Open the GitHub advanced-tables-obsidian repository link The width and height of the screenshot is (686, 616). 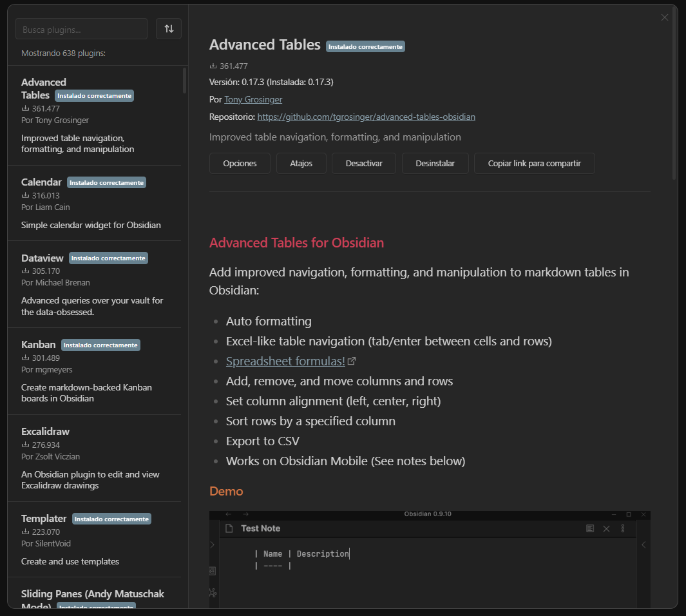tap(366, 117)
